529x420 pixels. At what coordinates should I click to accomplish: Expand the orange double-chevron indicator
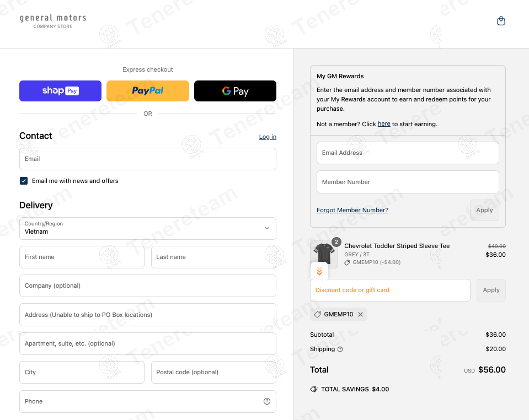[319, 271]
